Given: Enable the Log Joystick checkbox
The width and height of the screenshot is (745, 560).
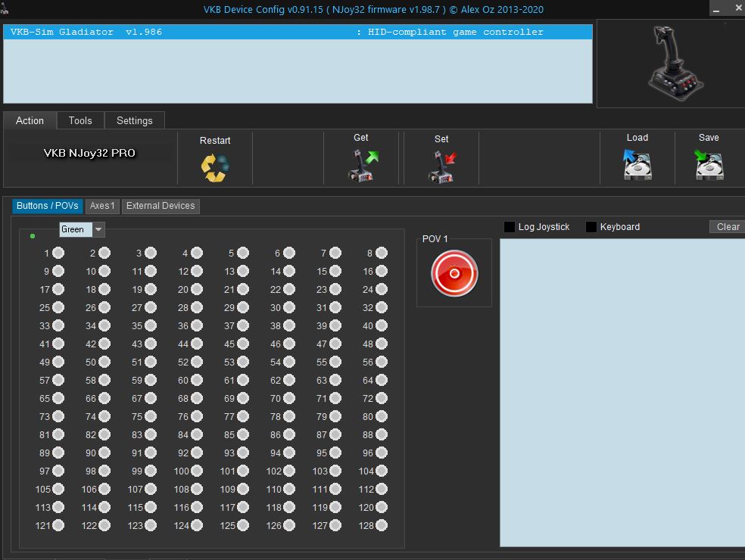Looking at the screenshot, I should 510,226.
